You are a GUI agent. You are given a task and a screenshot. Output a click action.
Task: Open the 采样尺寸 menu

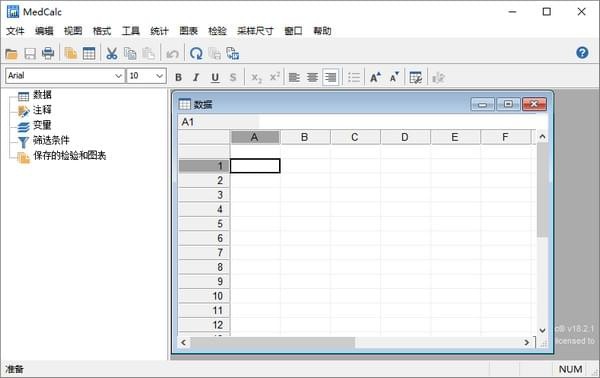pos(255,31)
